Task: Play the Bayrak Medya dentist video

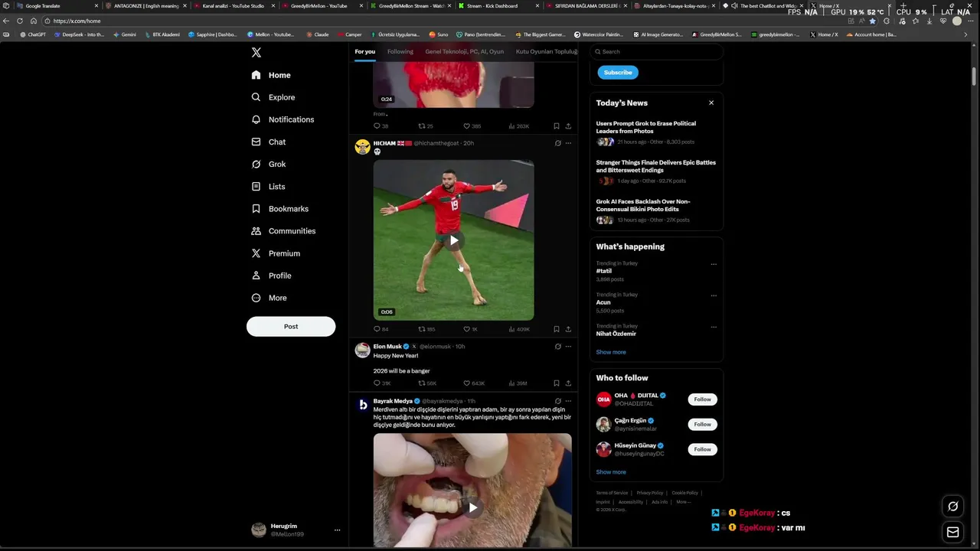Action: coord(472,507)
